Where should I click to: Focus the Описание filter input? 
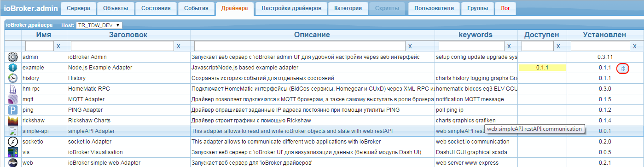(x=300, y=46)
